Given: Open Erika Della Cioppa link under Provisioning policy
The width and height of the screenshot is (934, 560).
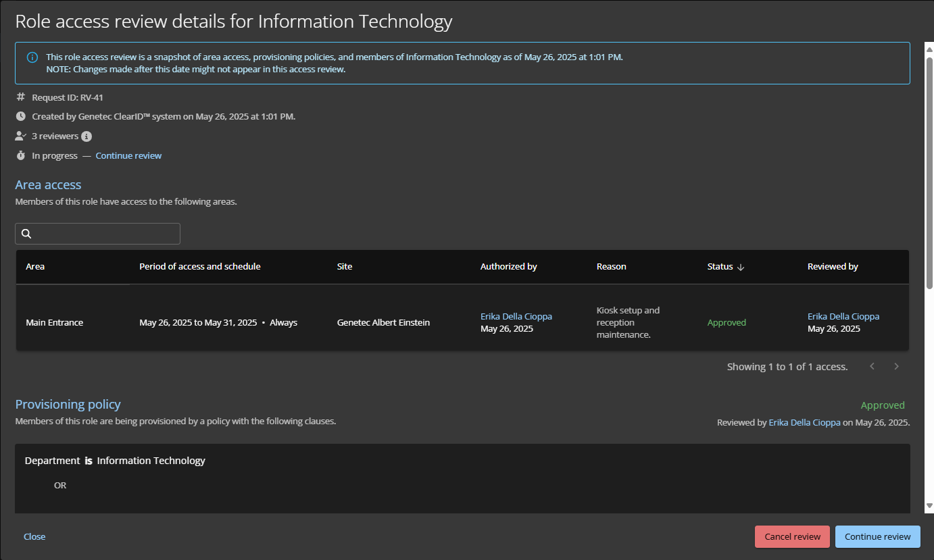Looking at the screenshot, I should click(804, 423).
